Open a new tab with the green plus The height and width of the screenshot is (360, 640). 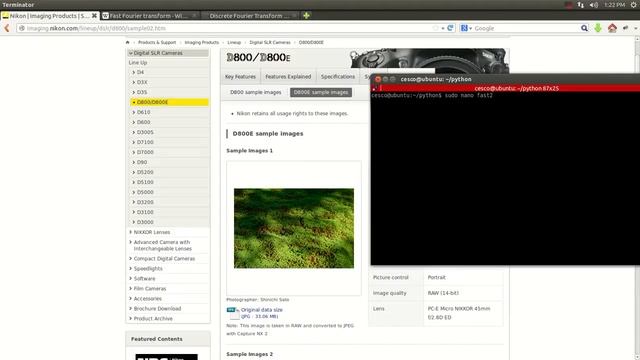click(307, 16)
